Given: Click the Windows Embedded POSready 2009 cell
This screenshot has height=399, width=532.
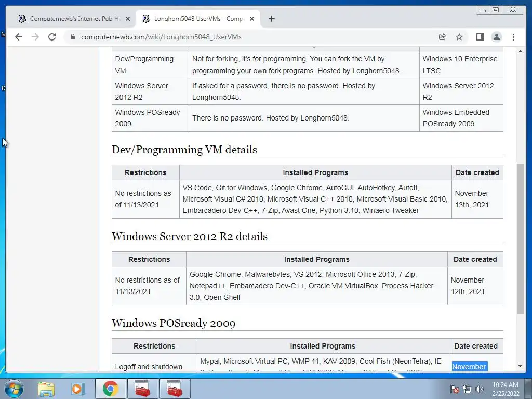Looking at the screenshot, I should 461,118.
